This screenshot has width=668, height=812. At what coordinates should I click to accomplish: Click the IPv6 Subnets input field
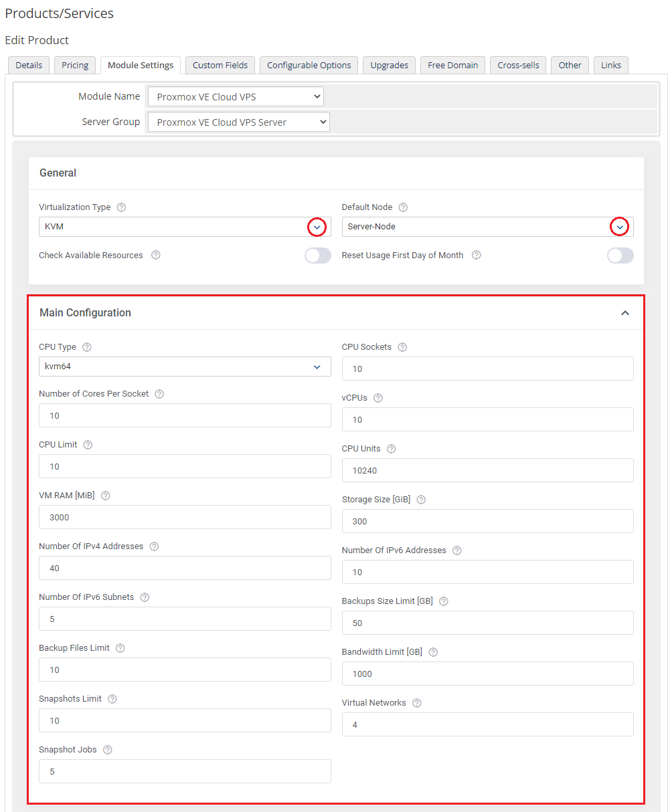[x=185, y=619]
